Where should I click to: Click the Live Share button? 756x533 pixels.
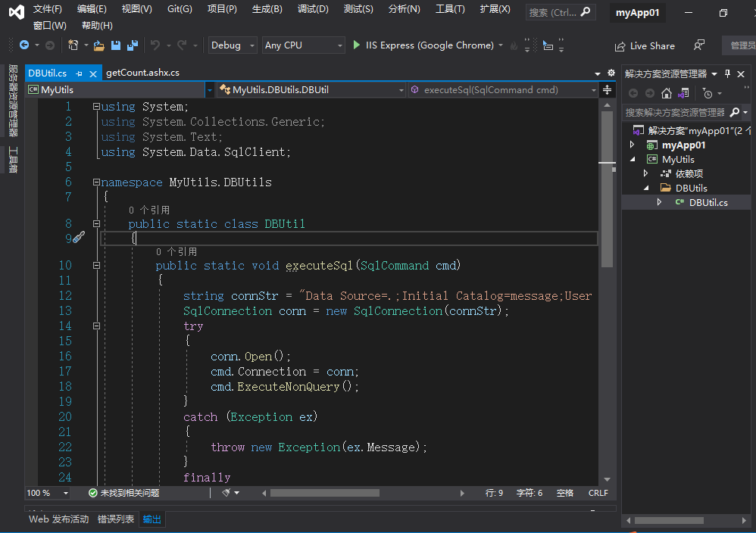[645, 45]
